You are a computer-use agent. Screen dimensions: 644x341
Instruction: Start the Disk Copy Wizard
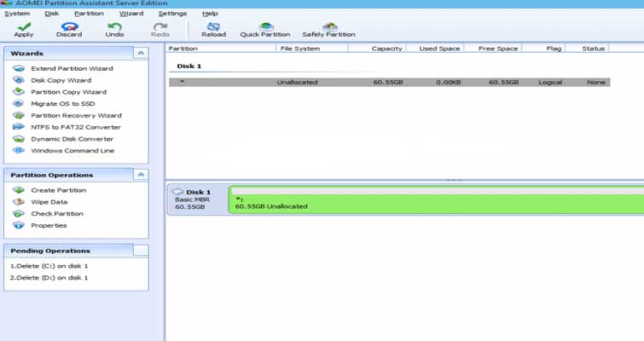(61, 80)
